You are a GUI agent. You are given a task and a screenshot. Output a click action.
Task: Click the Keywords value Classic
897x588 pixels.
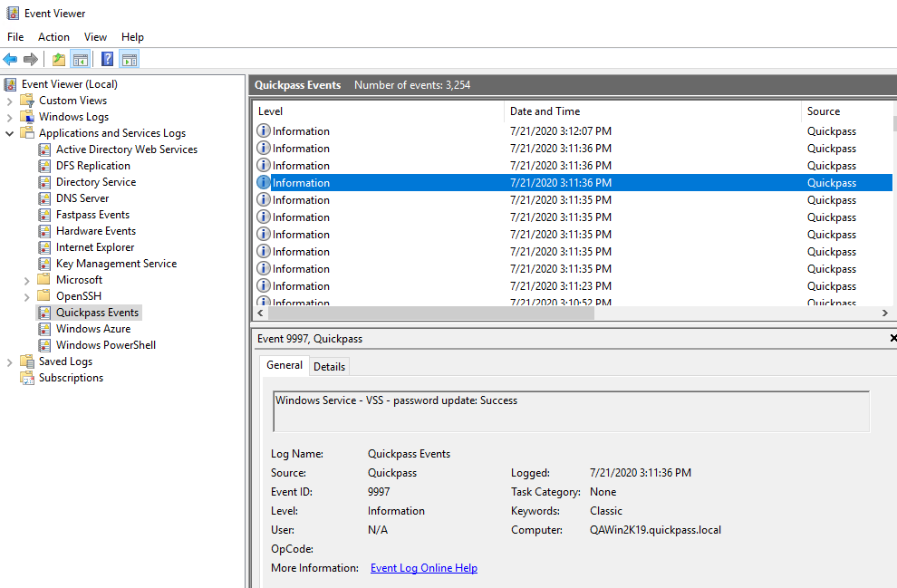(x=606, y=511)
